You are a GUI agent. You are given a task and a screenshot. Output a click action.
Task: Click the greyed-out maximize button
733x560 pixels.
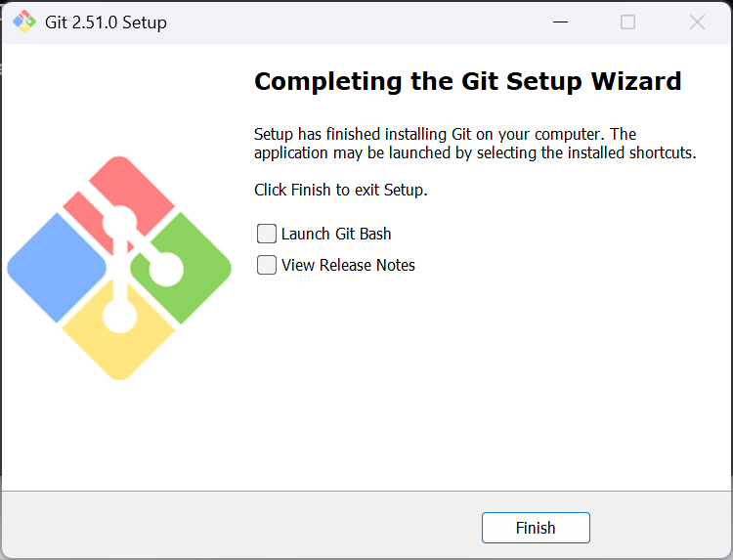(x=628, y=22)
